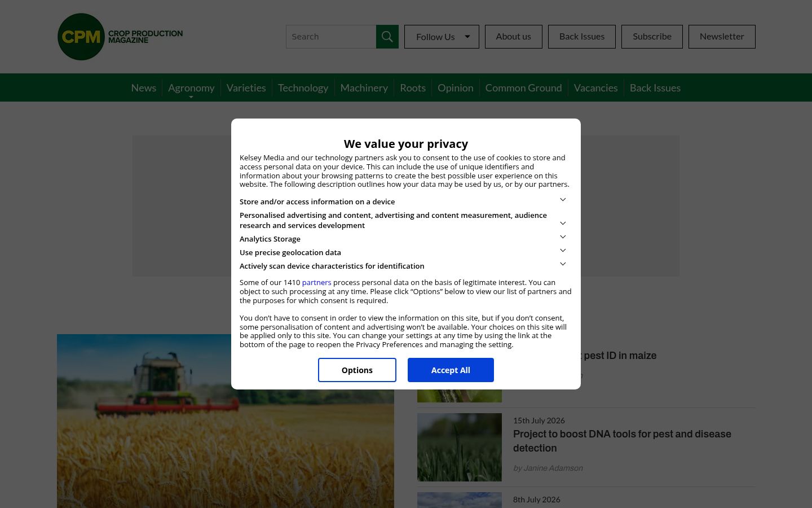
Task: Open the Vacancies menu item
Action: [596, 87]
